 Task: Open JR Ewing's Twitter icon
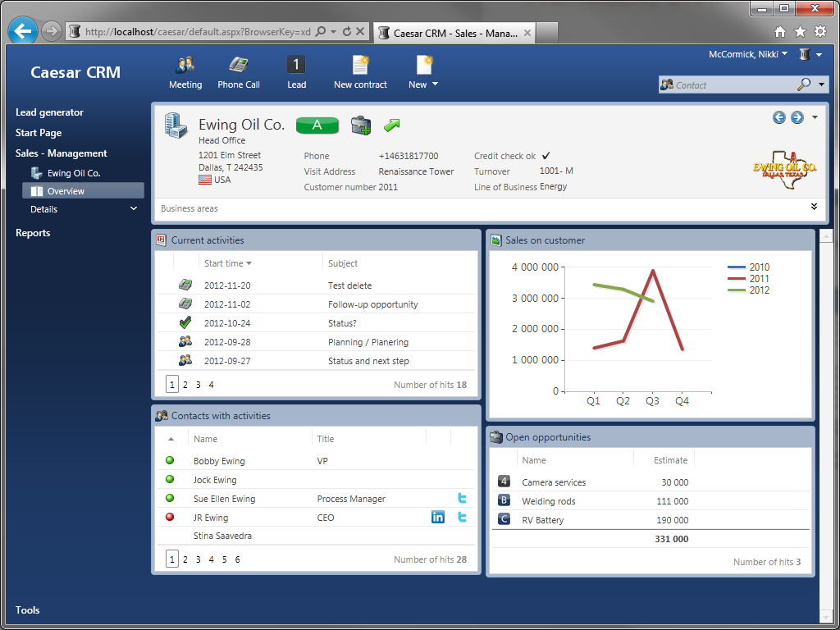coord(463,517)
